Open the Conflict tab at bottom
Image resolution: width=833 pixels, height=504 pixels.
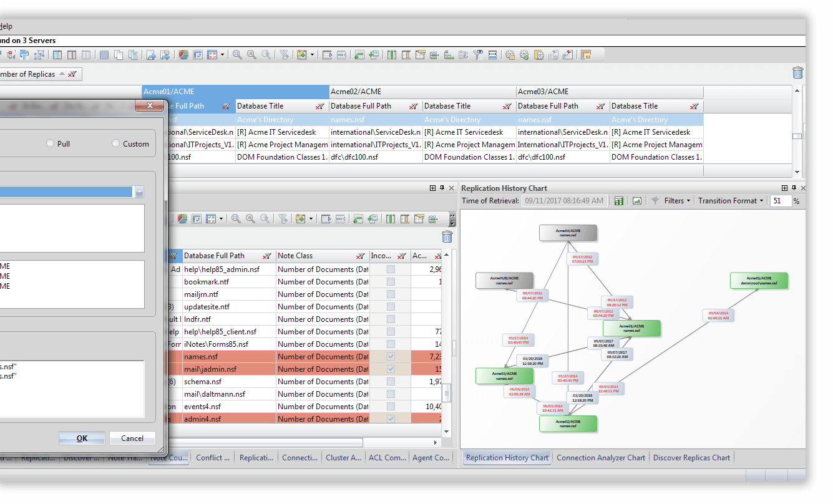[x=213, y=458]
